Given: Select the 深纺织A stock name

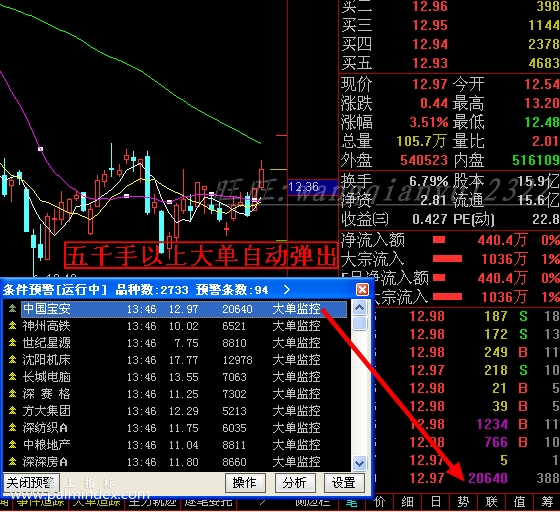Looking at the screenshot, I should 45,428.
